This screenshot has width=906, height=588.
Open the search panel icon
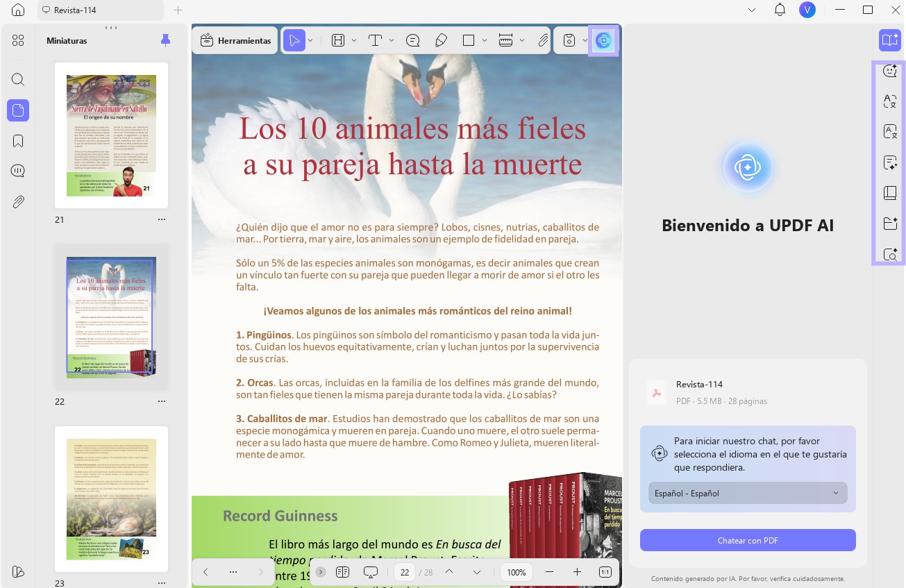18,79
